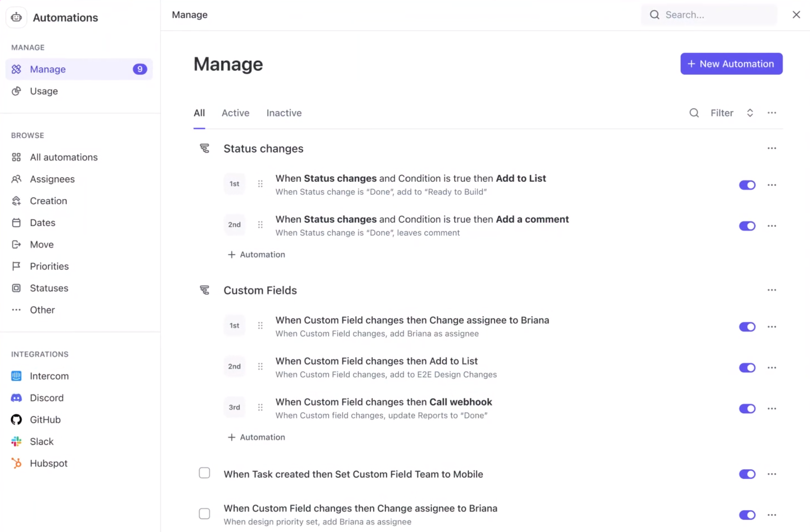Open the Usage page in the sidebar
Image resolution: width=810 pixels, height=532 pixels.
[x=44, y=91]
